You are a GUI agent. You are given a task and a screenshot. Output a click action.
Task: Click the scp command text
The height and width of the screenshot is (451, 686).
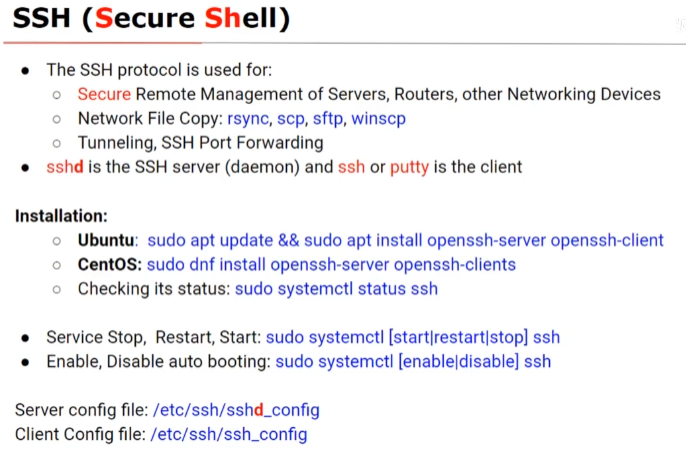[291, 119]
